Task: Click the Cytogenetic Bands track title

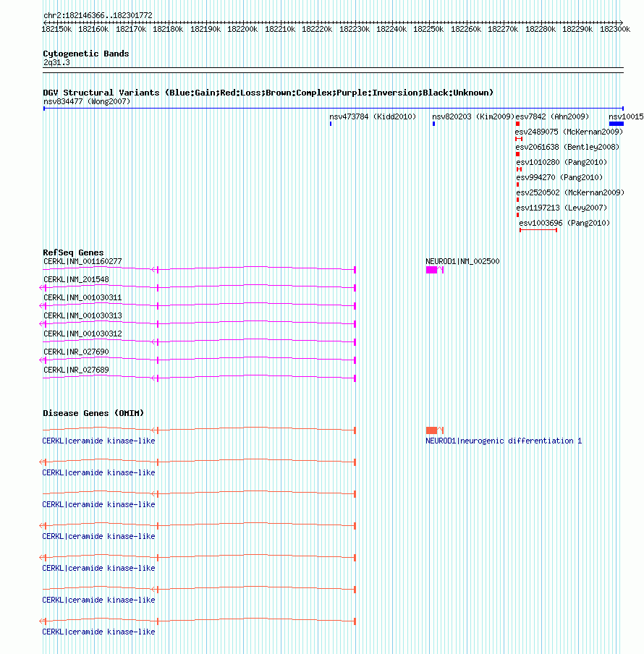Action: tap(86, 54)
